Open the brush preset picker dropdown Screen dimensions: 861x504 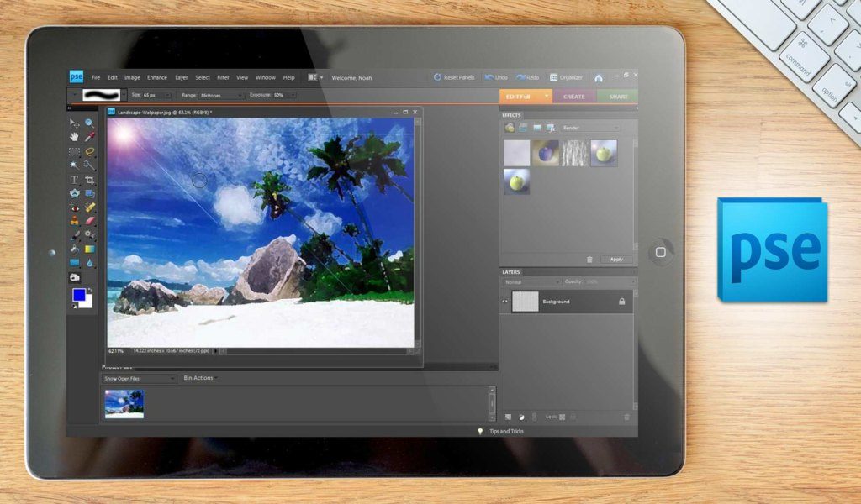tap(124, 95)
